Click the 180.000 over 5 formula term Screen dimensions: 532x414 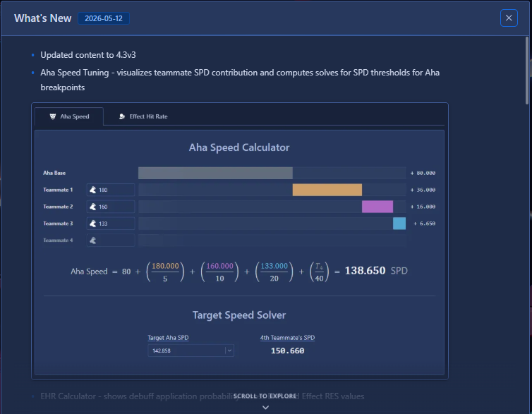[165, 272]
